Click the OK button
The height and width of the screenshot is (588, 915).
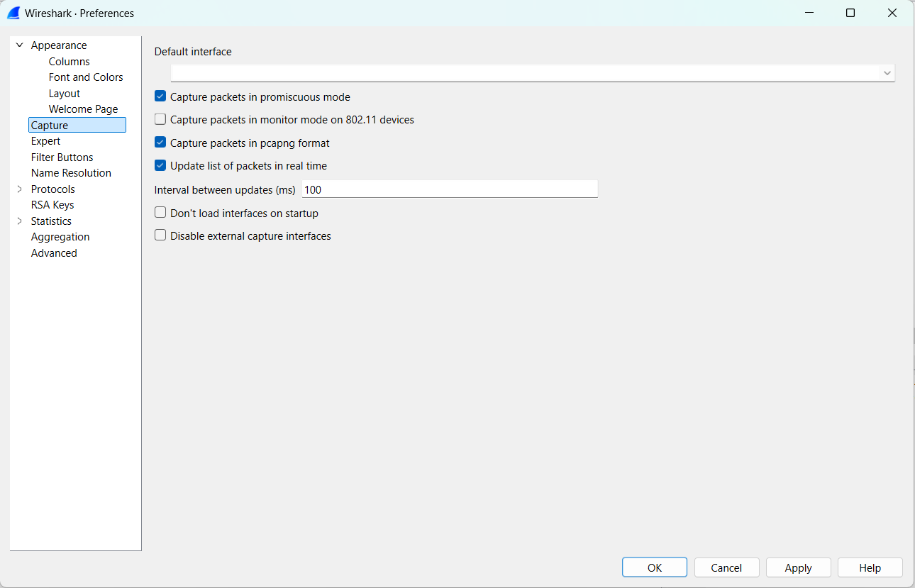(655, 567)
